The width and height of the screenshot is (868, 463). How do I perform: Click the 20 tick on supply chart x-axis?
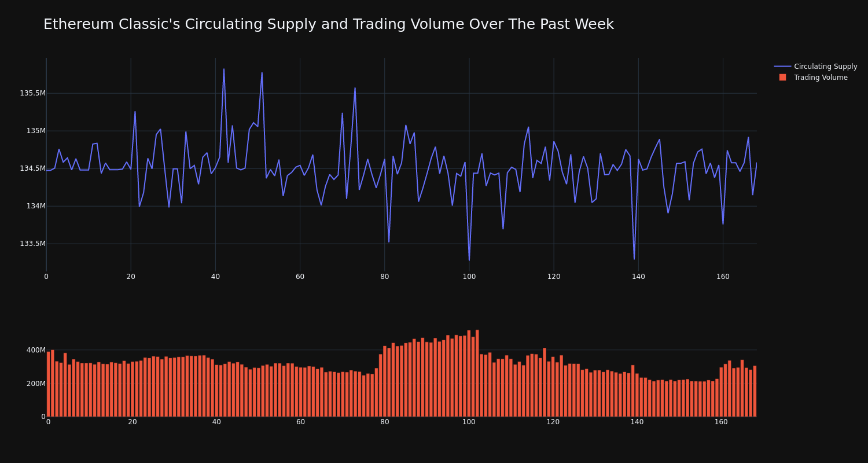point(131,277)
